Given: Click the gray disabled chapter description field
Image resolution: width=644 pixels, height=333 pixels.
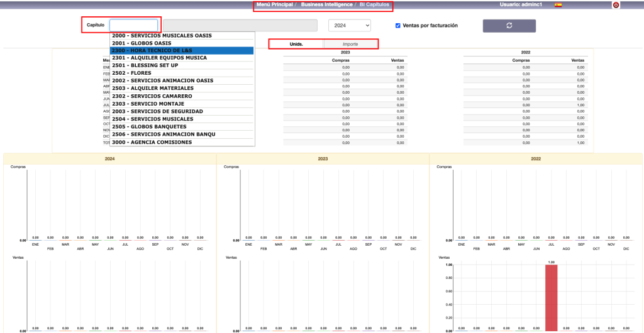Looking at the screenshot, I should (x=240, y=26).
